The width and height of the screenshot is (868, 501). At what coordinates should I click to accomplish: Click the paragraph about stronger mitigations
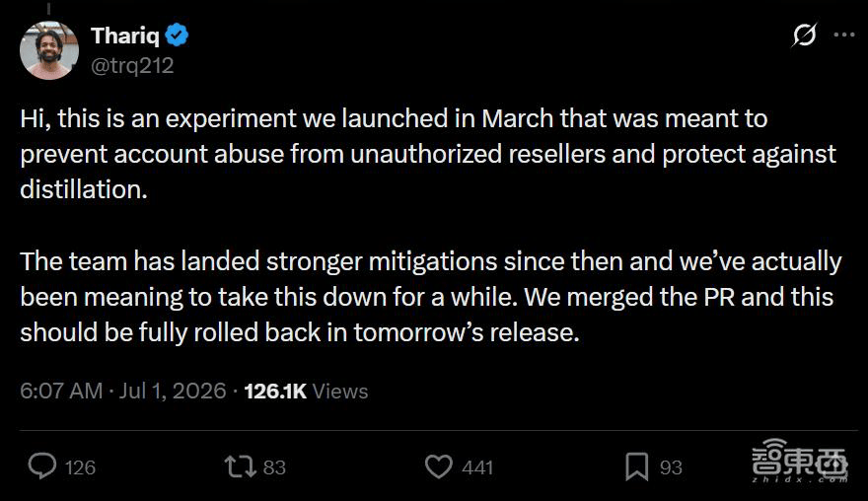pos(431,297)
